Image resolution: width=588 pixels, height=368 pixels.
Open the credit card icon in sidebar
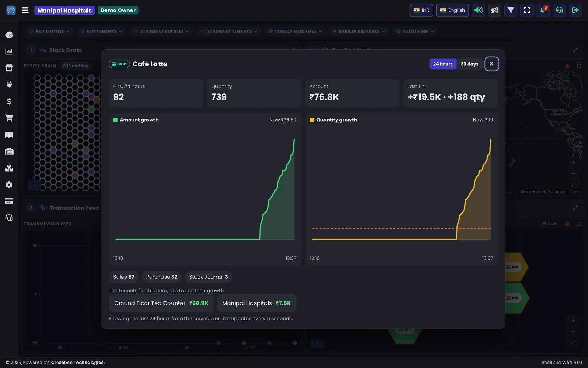[9, 201]
